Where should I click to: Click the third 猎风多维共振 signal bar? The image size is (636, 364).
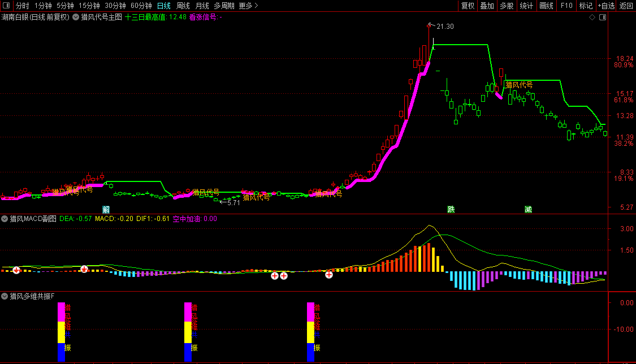(311, 332)
